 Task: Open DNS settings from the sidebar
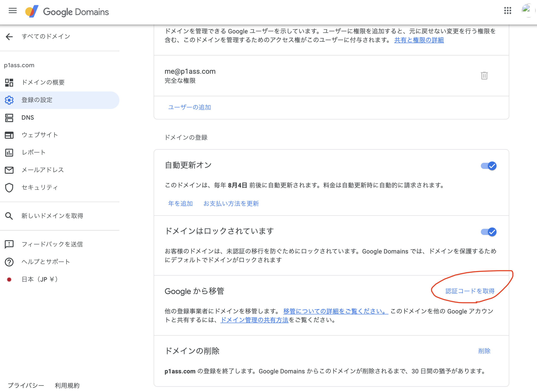(28, 118)
